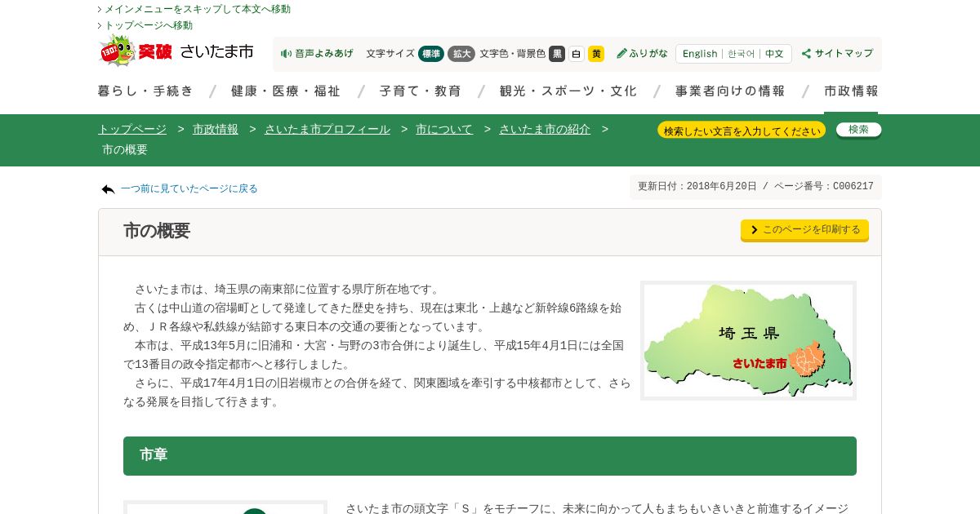Open 観光・スポーツ・文化 menu

[x=568, y=91]
